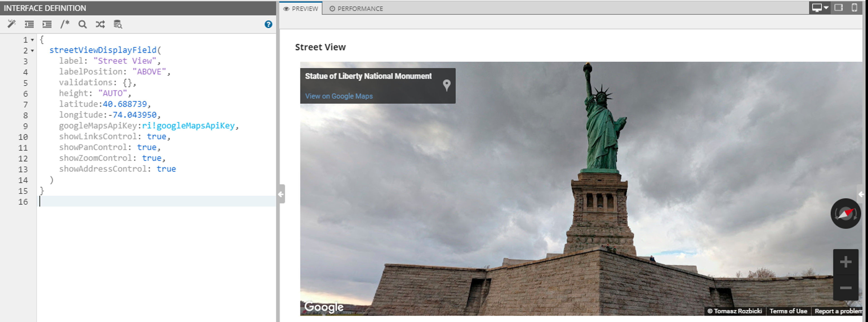Click the Google logo in Street View
Screen dimensions: 868x322
[x=324, y=307]
